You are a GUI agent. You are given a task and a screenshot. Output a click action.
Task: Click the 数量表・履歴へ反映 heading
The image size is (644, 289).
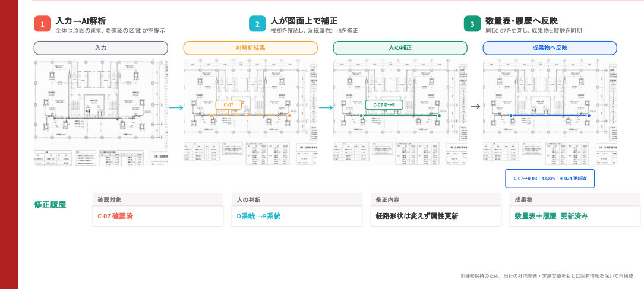click(x=522, y=21)
